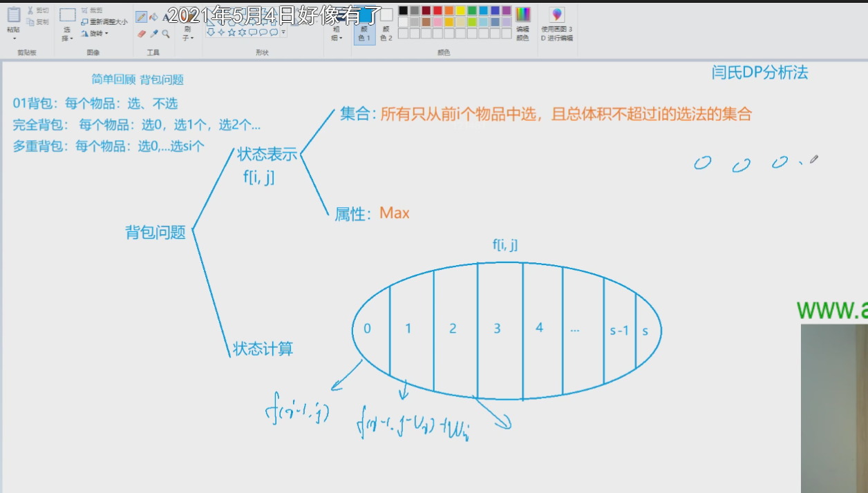Open the Paste dropdown arrow
Screen dimensions: 868x493
click(x=14, y=37)
